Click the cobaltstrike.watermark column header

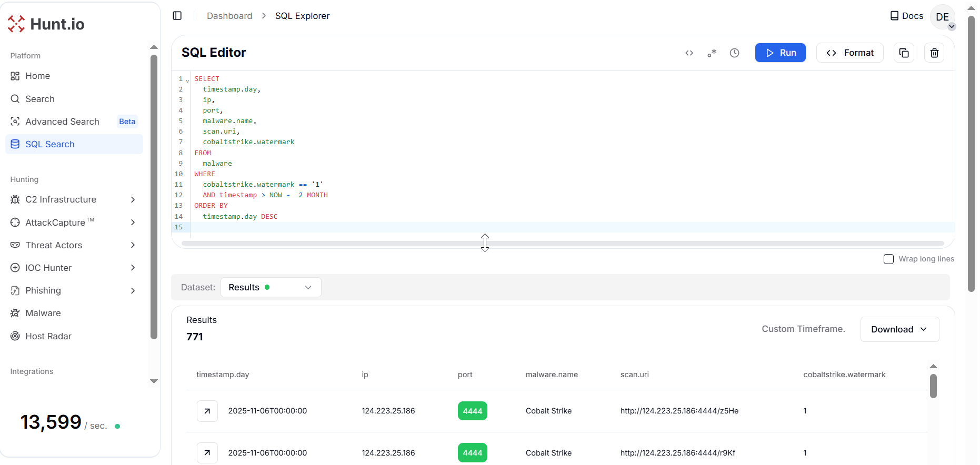tap(844, 375)
